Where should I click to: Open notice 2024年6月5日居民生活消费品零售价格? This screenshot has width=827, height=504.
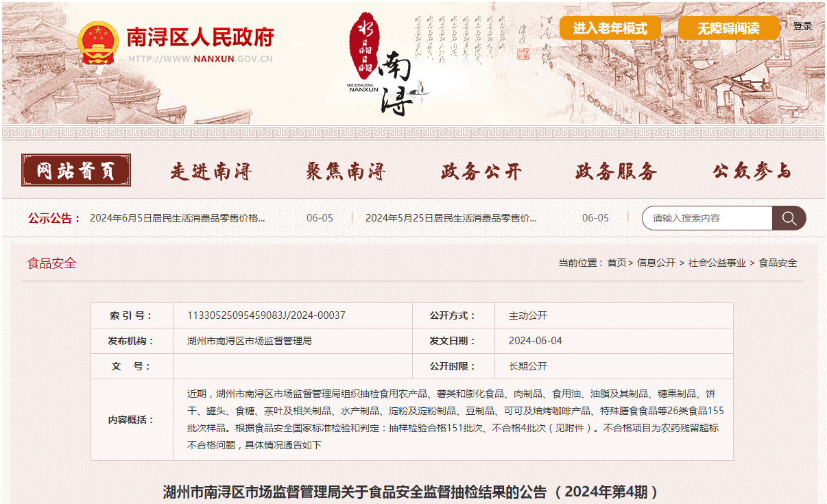[177, 218]
